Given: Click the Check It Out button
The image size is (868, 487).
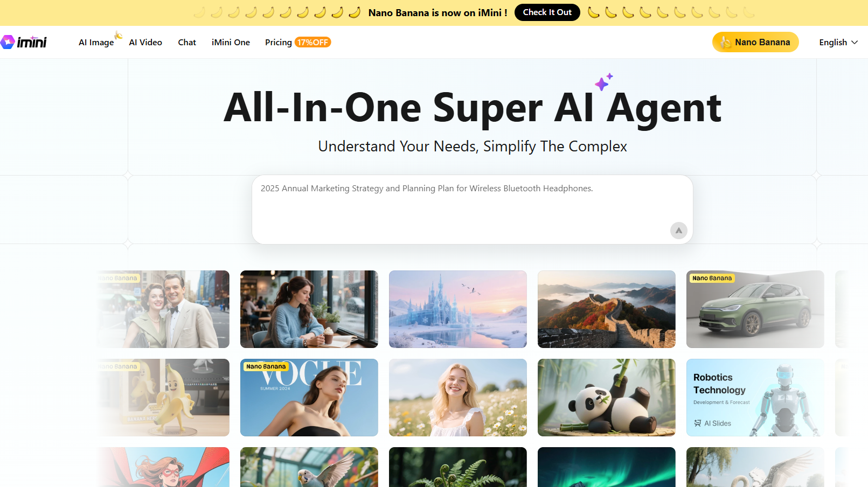Looking at the screenshot, I should [x=547, y=12].
